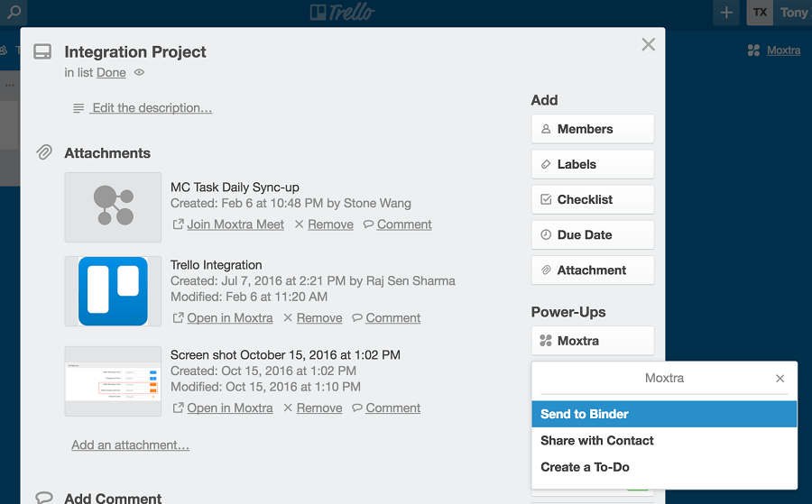Image resolution: width=812 pixels, height=504 pixels.
Task: Close the Moxtra popup menu
Action: click(780, 379)
